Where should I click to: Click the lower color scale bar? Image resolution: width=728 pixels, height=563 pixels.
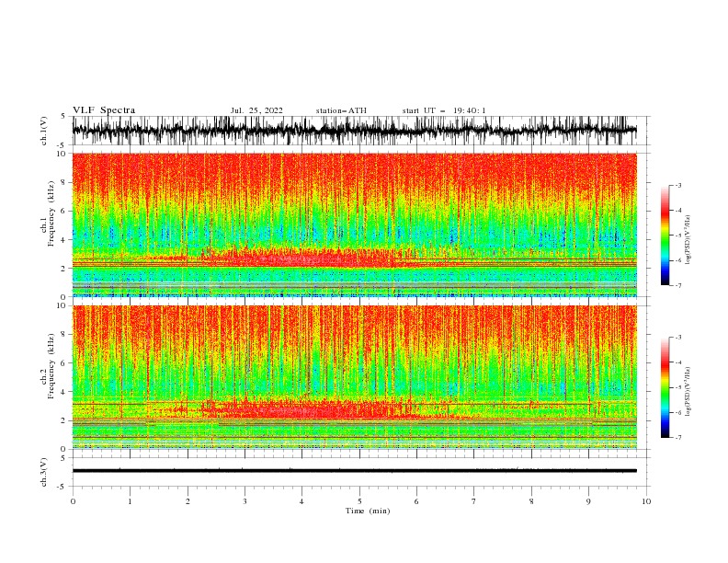[x=665, y=387]
